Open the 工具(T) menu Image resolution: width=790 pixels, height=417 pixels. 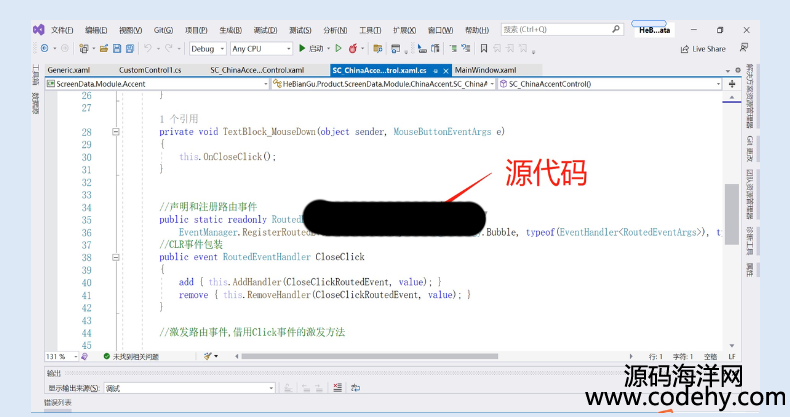[x=370, y=30]
